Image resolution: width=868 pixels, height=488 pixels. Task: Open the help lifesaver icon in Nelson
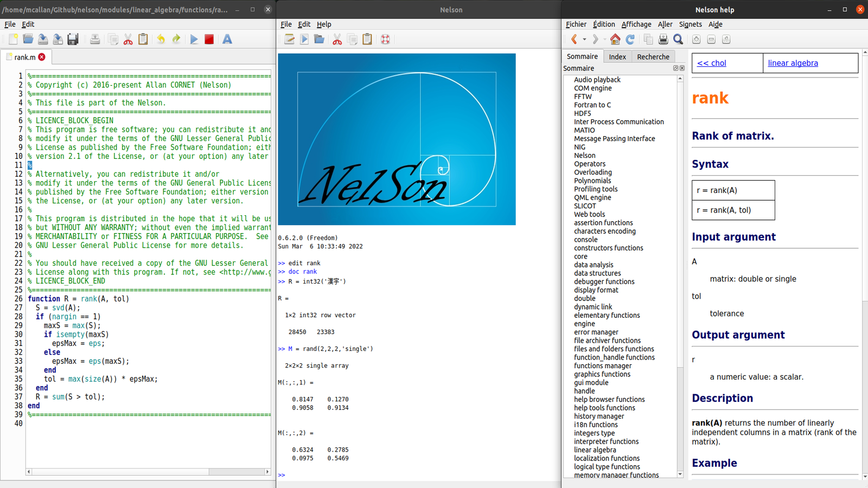click(x=385, y=39)
